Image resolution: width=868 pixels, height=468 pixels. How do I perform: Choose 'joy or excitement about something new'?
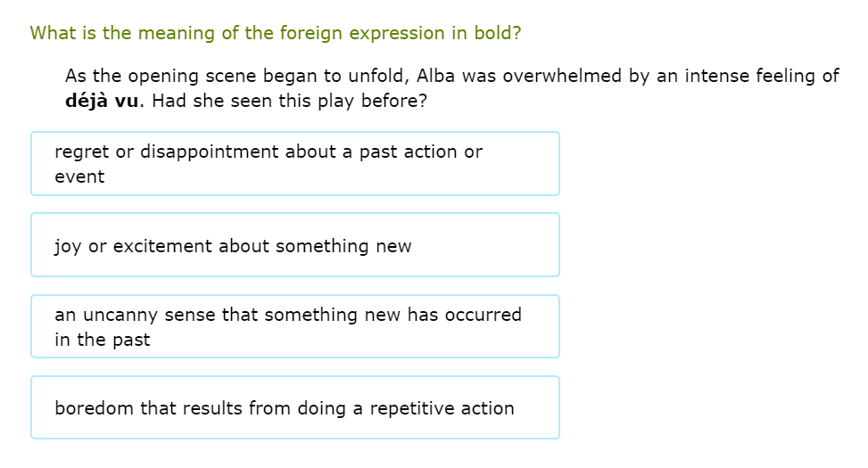pos(294,245)
